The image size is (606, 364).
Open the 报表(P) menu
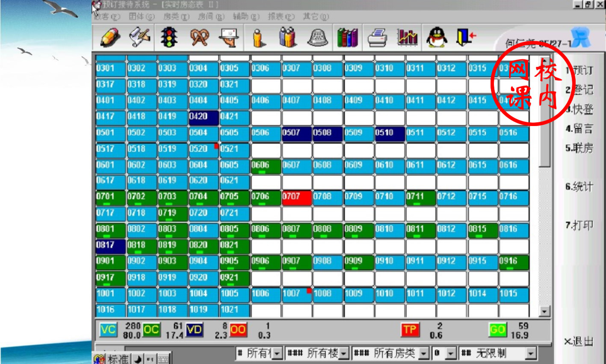(281, 17)
